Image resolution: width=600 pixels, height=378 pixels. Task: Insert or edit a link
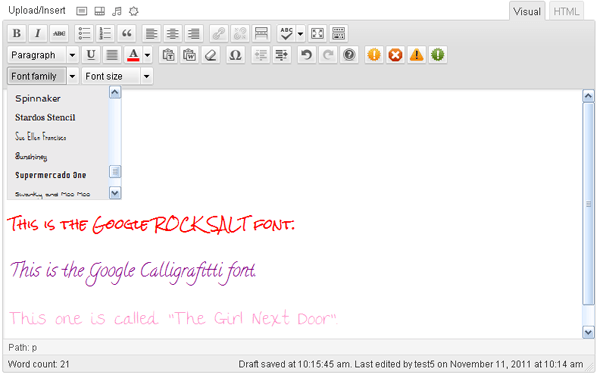[219, 34]
